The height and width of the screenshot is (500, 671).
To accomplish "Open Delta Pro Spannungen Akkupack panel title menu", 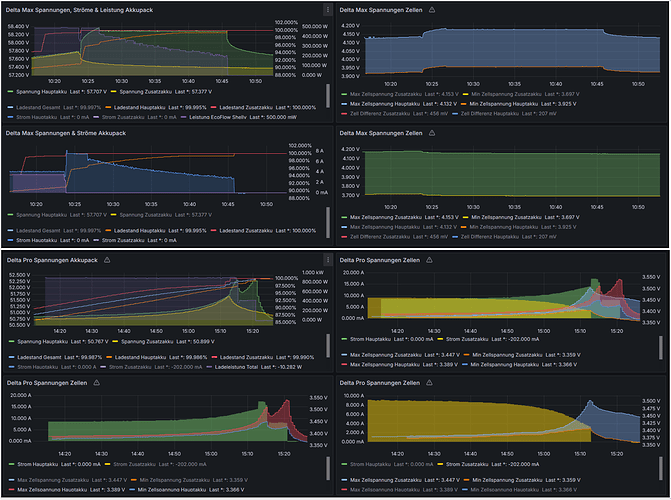I will pyautogui.click(x=56, y=259).
